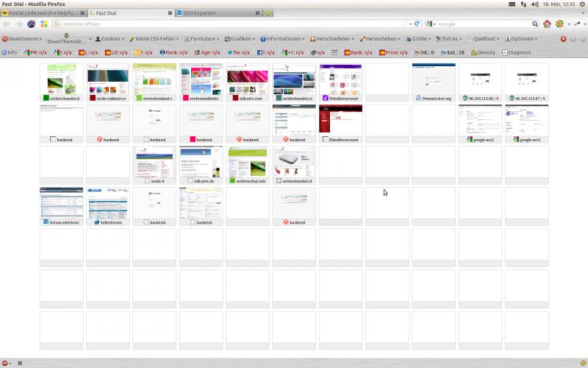
Task: Click the address bar input field
Action: [220, 24]
